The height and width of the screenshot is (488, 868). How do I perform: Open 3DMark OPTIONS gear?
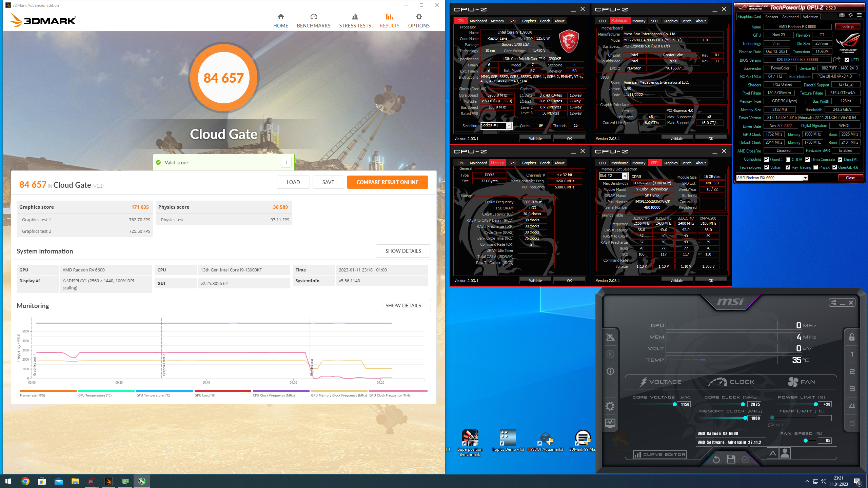419,21
